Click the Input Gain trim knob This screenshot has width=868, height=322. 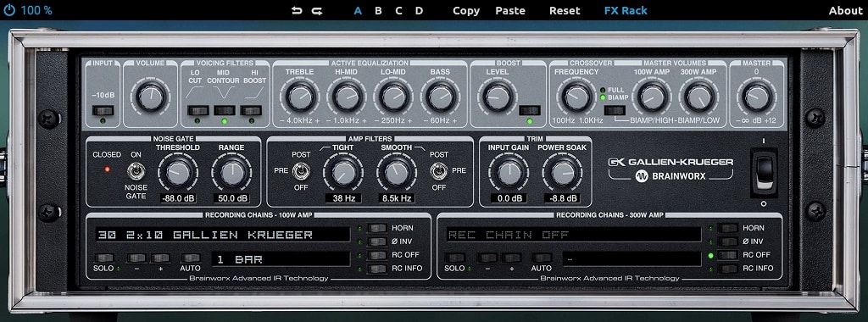(509, 173)
